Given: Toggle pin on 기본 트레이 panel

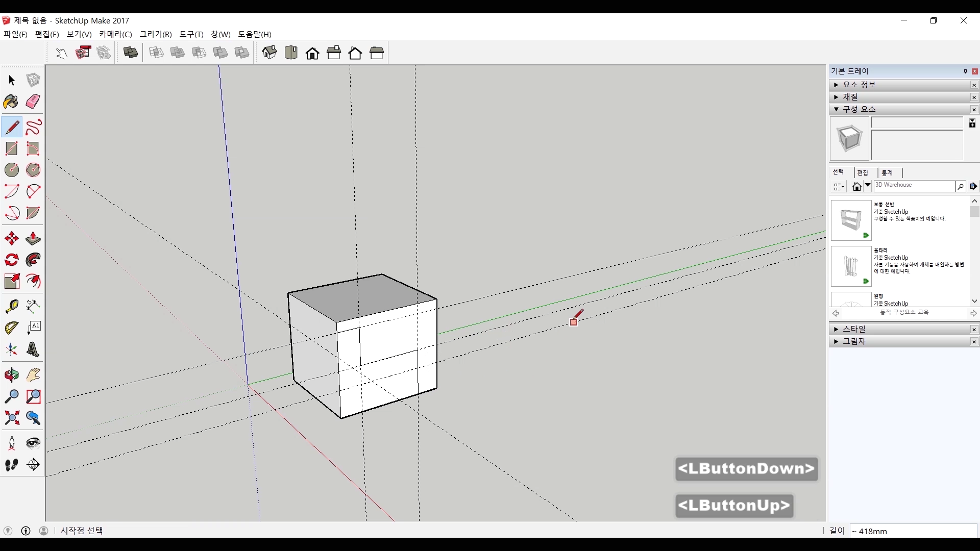Looking at the screenshot, I should 965,71.
